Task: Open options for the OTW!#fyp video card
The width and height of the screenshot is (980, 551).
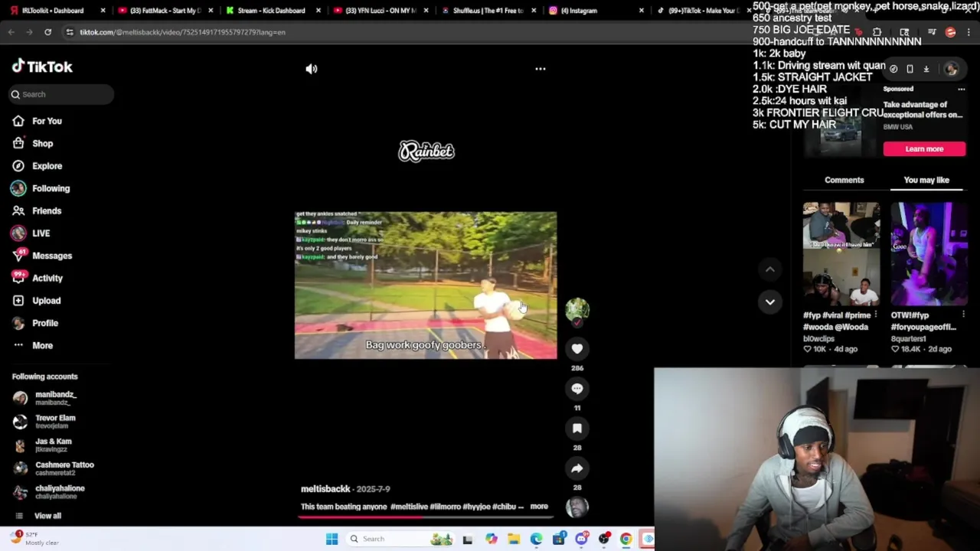Action: tap(963, 315)
